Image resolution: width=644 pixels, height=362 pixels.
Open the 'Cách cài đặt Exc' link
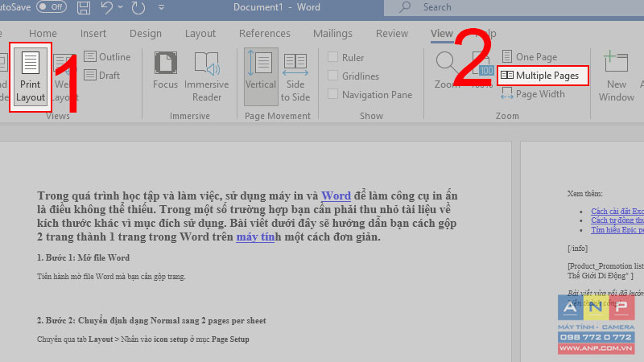617,211
